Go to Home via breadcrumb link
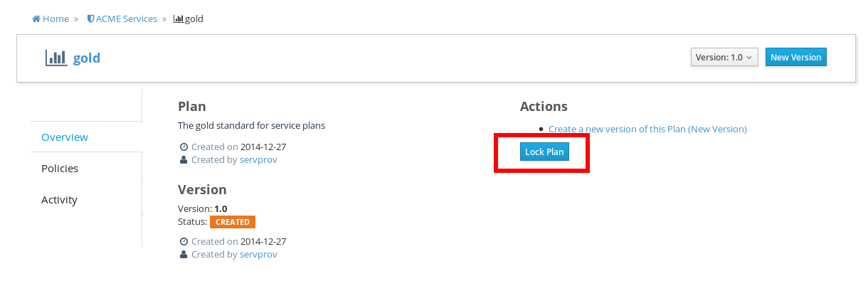 pos(55,19)
